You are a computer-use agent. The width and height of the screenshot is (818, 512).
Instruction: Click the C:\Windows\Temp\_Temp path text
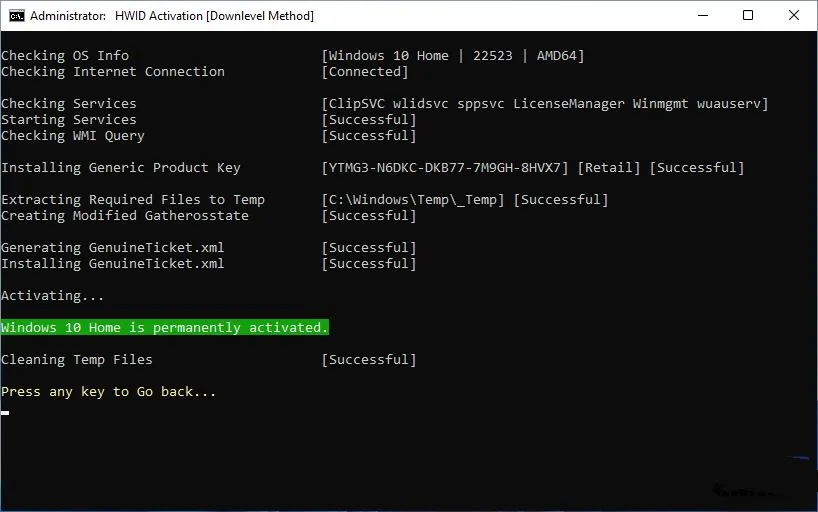tap(413, 200)
